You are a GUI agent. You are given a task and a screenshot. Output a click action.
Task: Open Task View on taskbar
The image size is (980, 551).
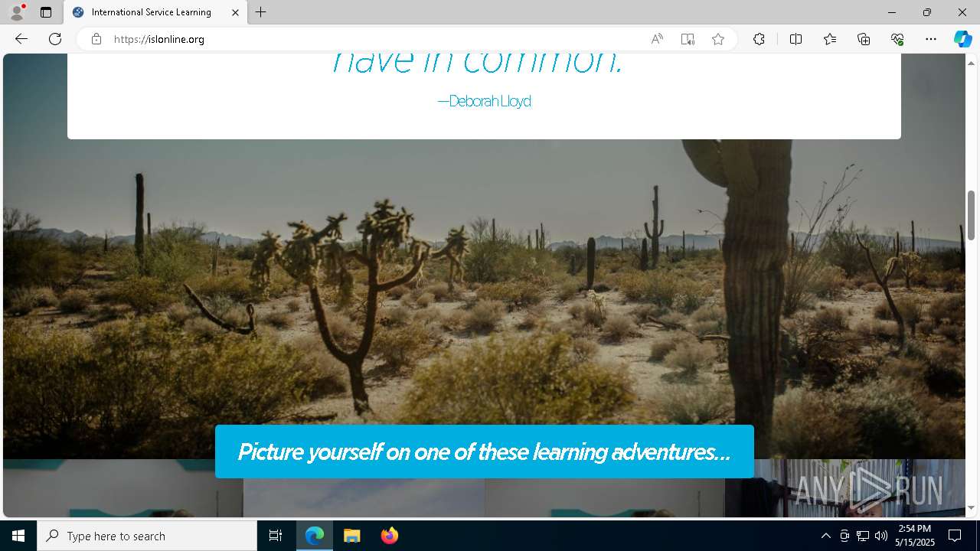click(x=276, y=536)
